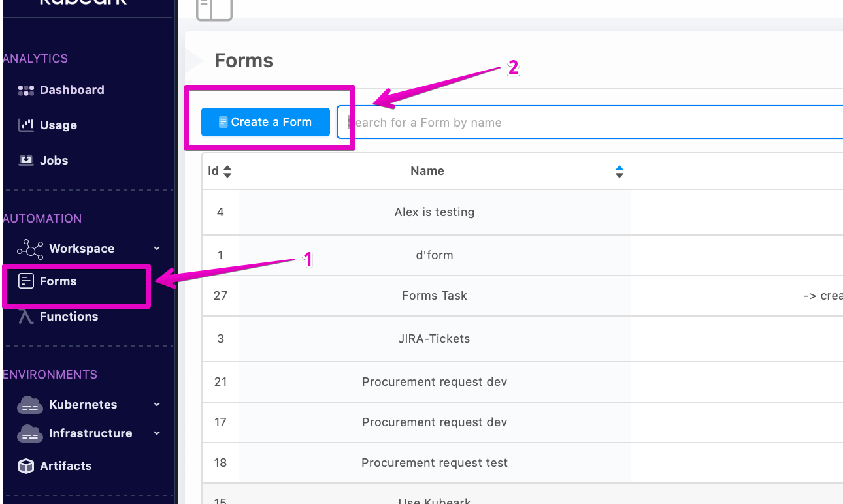Click the Forms document icon

[x=25, y=281]
